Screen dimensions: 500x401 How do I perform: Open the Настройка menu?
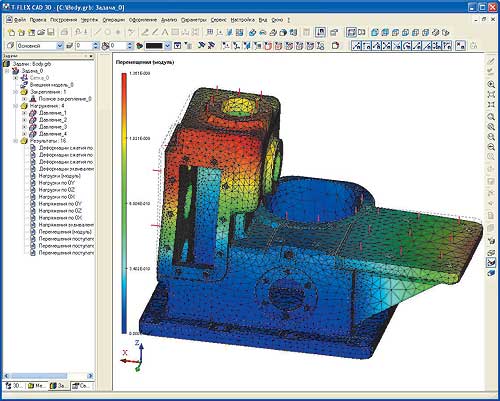(243, 20)
